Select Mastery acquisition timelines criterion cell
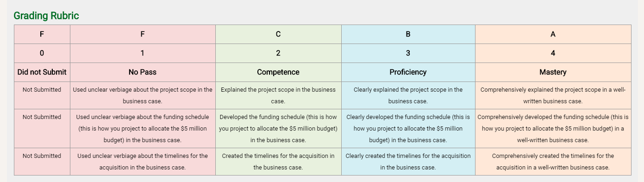Viewport: 644px width, 182px height. point(553,162)
